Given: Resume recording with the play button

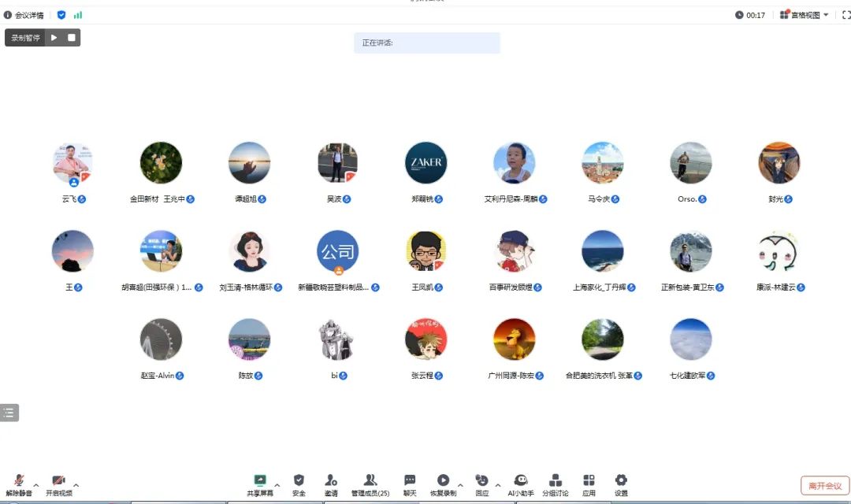Looking at the screenshot, I should point(54,38).
